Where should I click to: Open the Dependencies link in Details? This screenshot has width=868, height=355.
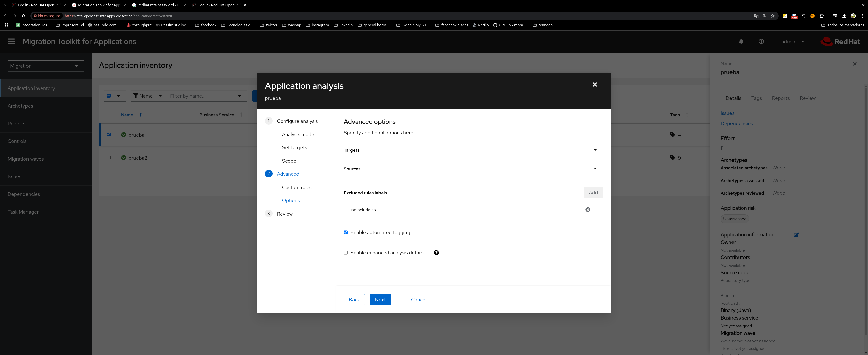pyautogui.click(x=737, y=123)
